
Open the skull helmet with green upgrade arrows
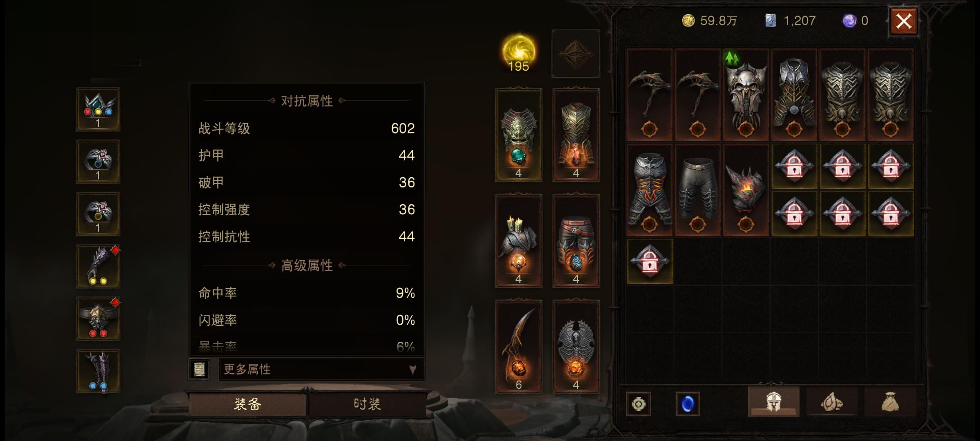[x=746, y=95]
